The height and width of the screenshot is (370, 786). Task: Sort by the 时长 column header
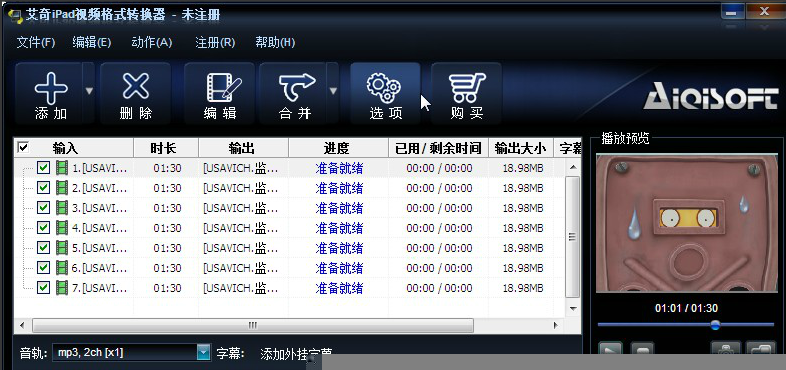point(166,148)
